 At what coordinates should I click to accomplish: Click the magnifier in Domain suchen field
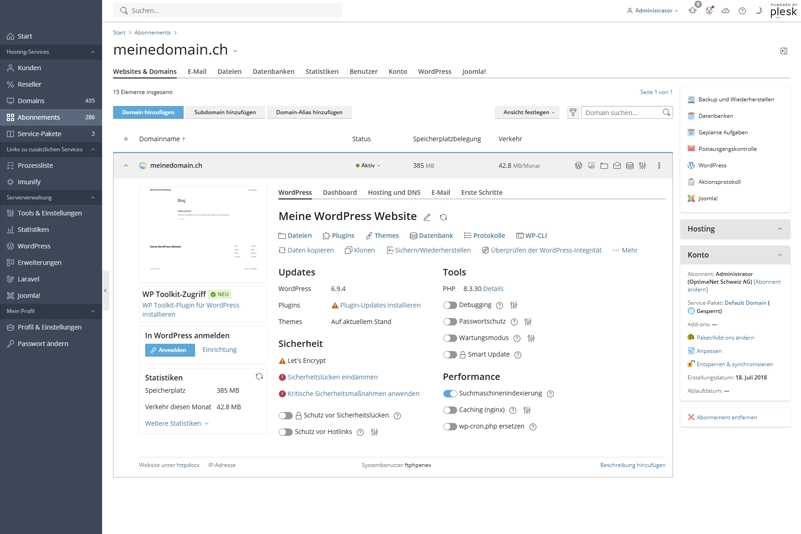[666, 112]
